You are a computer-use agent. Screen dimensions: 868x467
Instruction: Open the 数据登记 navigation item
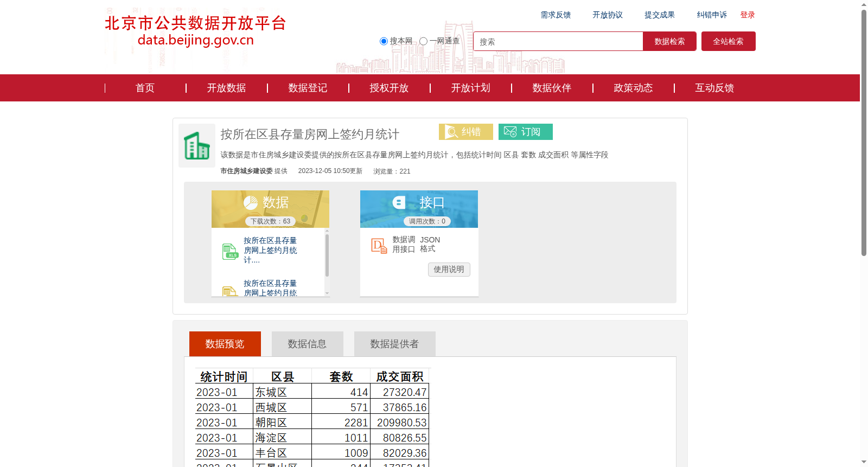click(308, 88)
